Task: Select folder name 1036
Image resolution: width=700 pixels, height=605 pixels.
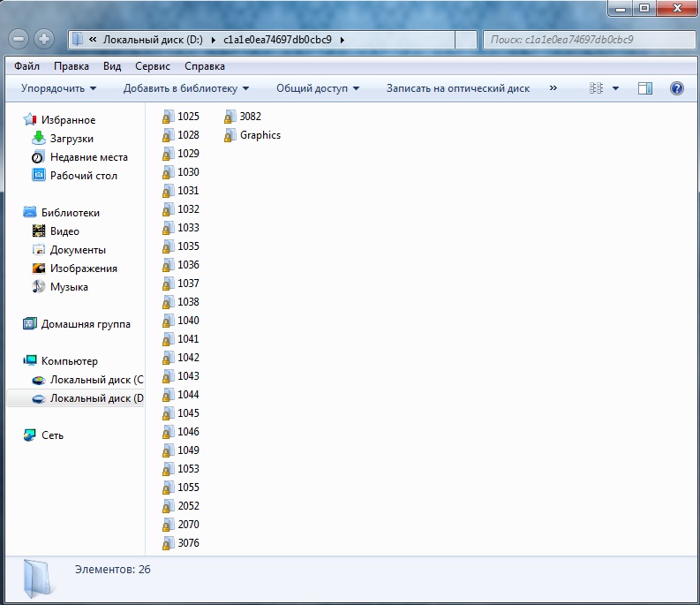Action: coord(188,264)
